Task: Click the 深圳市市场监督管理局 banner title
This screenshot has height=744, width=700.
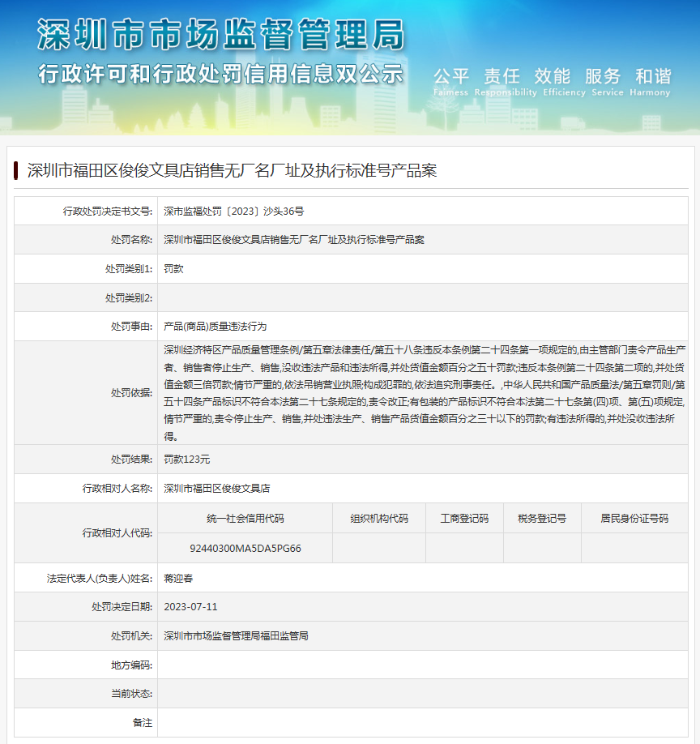Action: coord(221,35)
